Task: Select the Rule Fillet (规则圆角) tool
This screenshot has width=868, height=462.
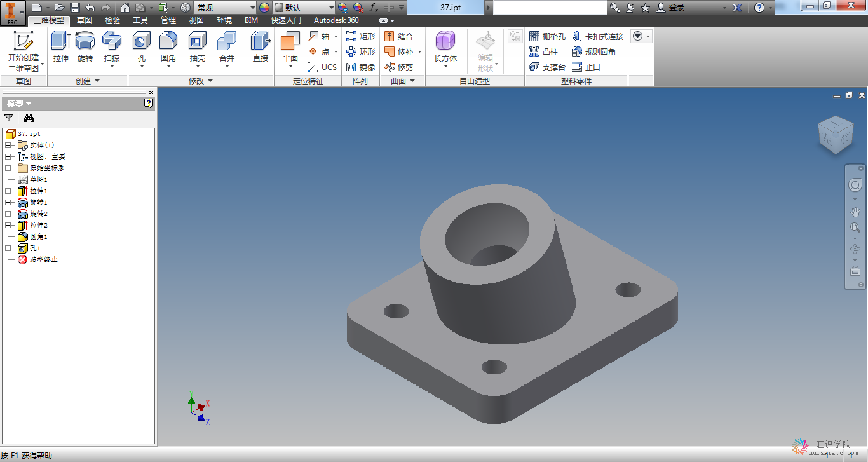Action: coord(594,51)
